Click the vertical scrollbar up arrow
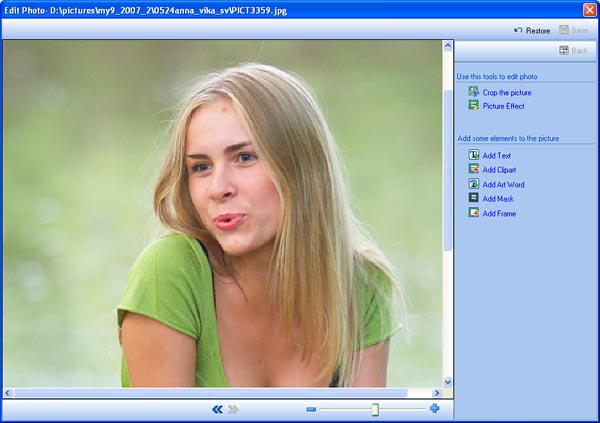Screen dimensions: 600x423 pos(447,46)
